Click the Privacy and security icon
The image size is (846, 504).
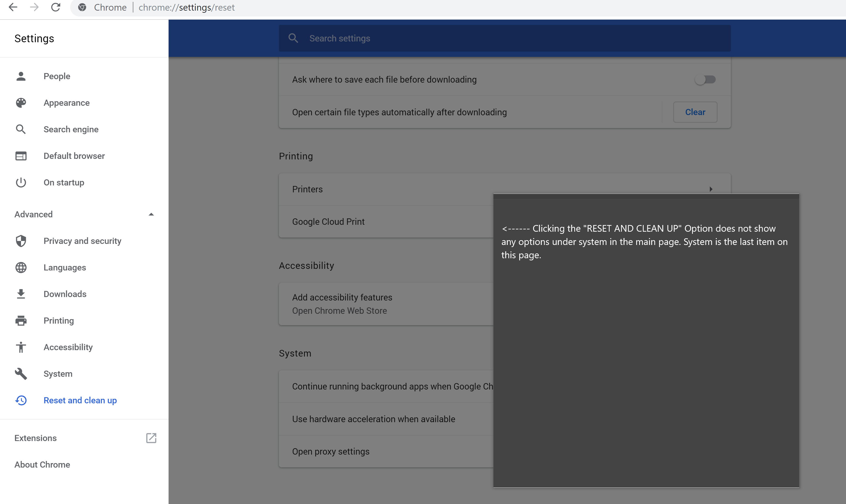point(21,241)
